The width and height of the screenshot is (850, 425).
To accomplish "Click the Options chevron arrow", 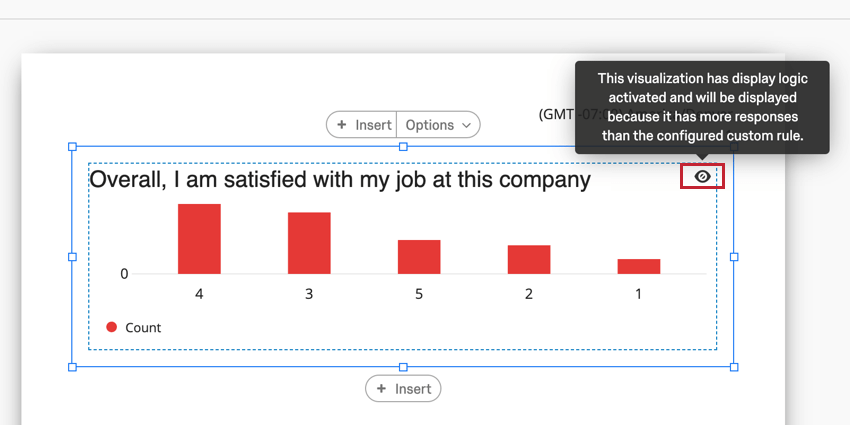I will (465, 126).
